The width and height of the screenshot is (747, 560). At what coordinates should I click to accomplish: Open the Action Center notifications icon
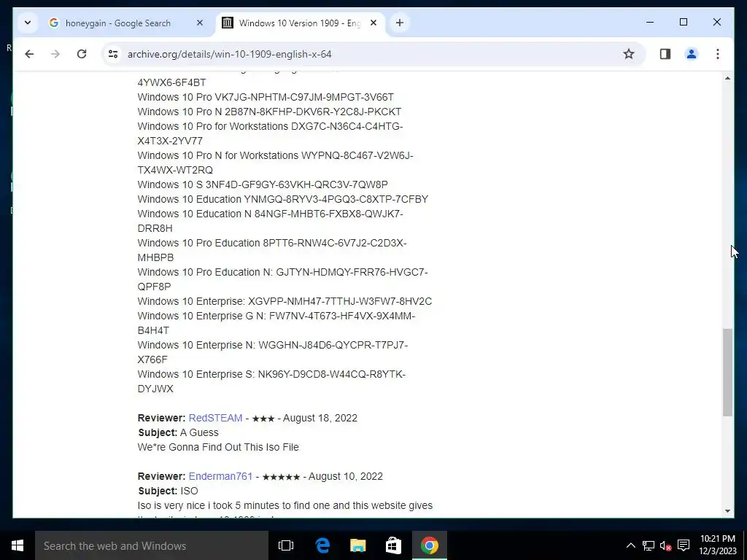tap(684, 545)
